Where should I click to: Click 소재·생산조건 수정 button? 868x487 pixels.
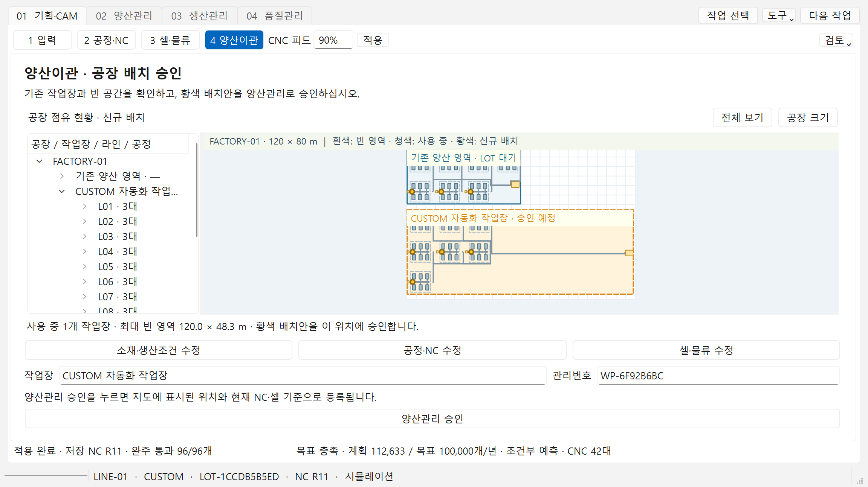(159, 350)
